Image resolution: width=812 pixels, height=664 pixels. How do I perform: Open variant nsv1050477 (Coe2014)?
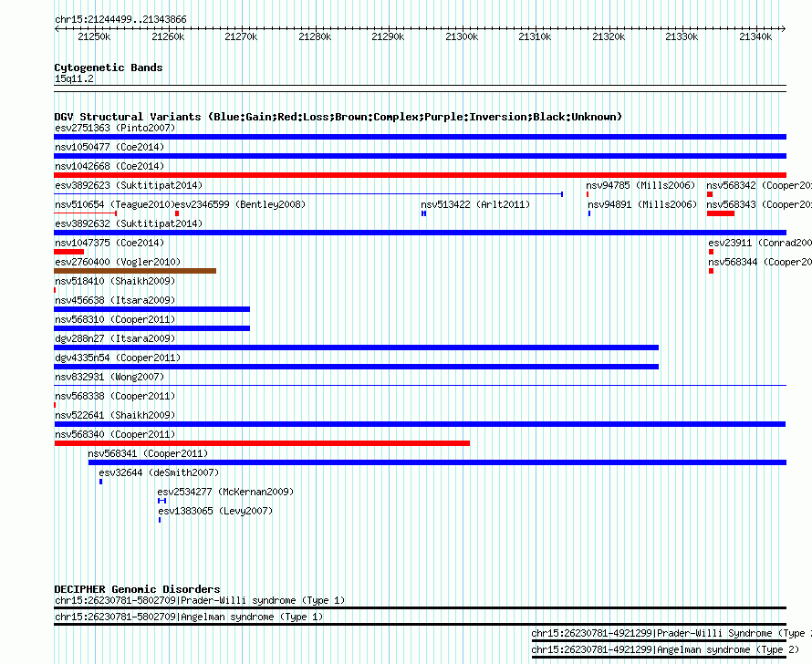point(109,147)
